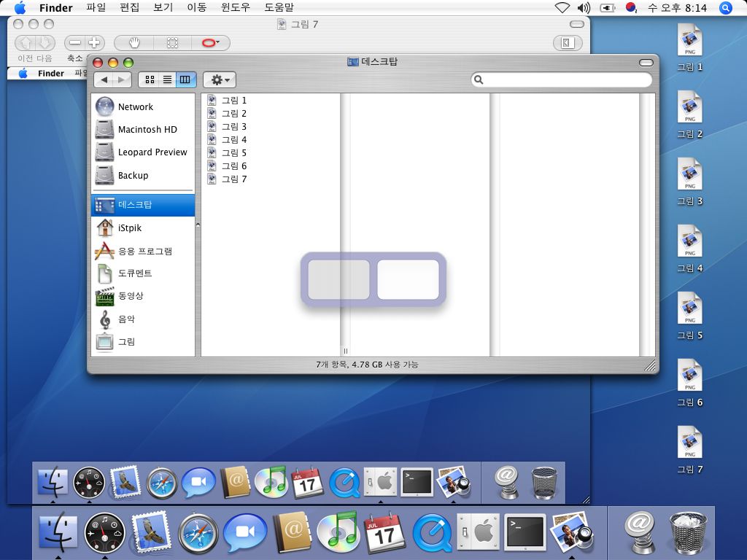
Task: Switch Finder to icon view
Action: 150,79
